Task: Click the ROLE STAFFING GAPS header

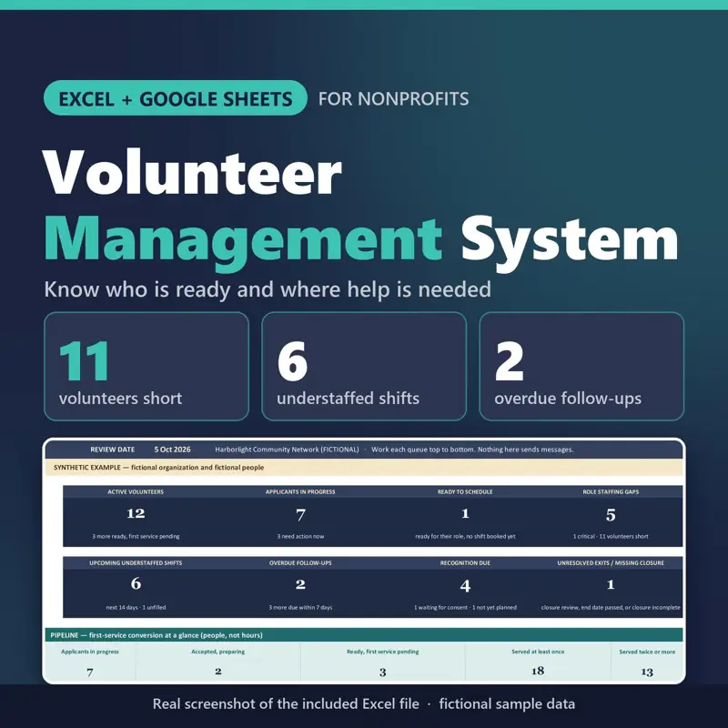Action: 611,491
